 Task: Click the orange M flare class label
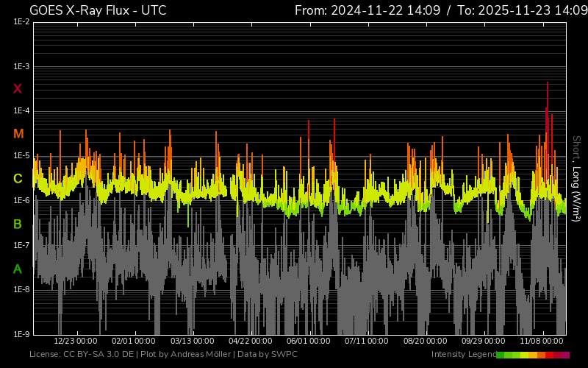coord(18,134)
